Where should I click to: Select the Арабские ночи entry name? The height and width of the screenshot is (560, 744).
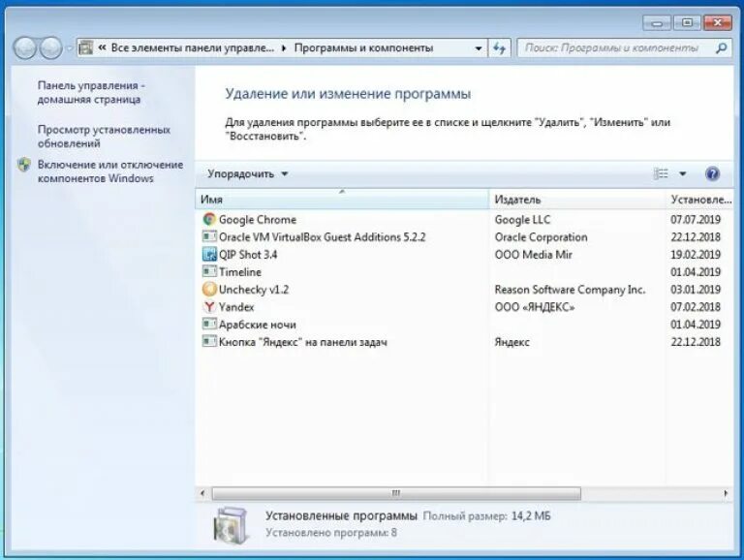[x=257, y=325]
